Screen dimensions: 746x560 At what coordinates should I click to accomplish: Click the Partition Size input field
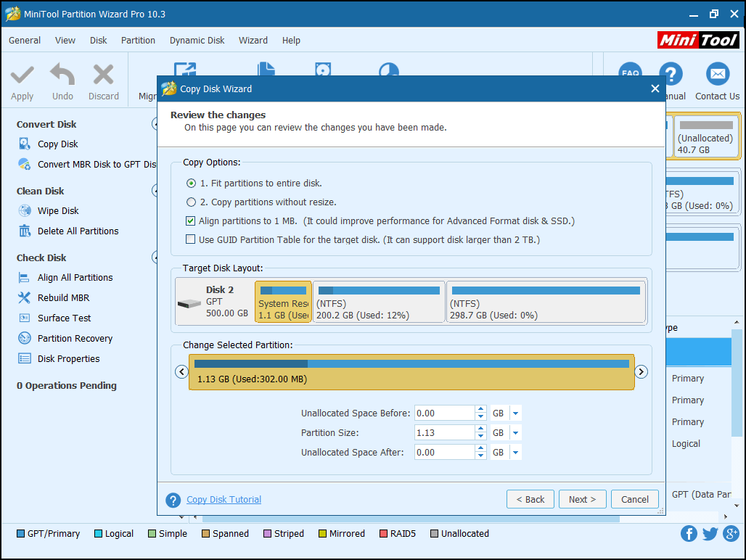tap(444, 432)
